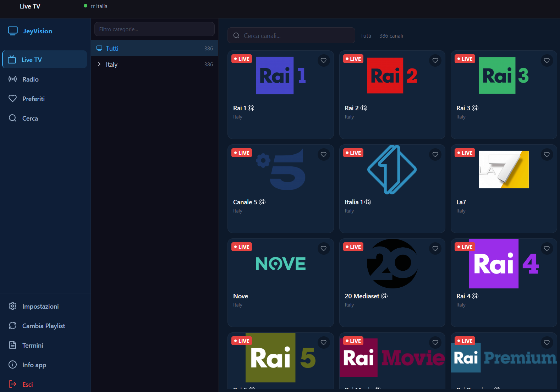Open Impostazioni settings
Image resolution: width=560 pixels, height=392 pixels.
[45, 306]
